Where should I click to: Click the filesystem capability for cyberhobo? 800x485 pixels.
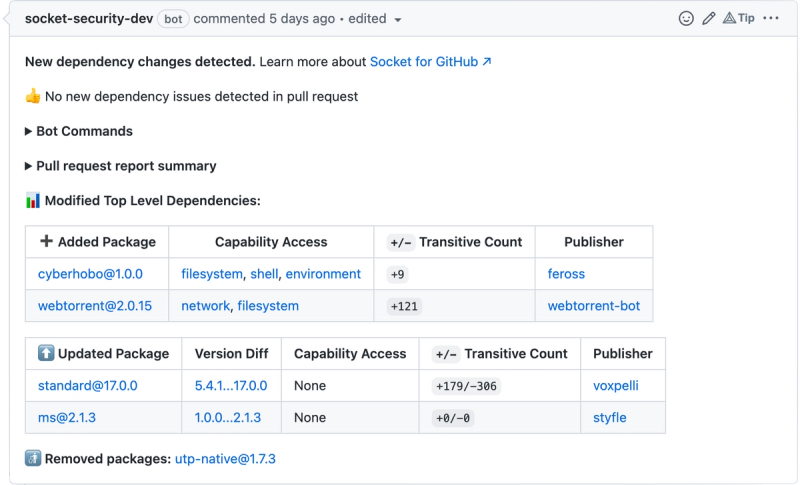pyautogui.click(x=212, y=274)
